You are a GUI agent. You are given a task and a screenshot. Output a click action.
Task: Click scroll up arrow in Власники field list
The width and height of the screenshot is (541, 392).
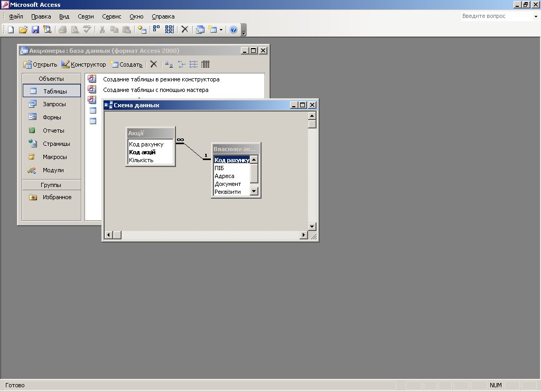pos(254,160)
